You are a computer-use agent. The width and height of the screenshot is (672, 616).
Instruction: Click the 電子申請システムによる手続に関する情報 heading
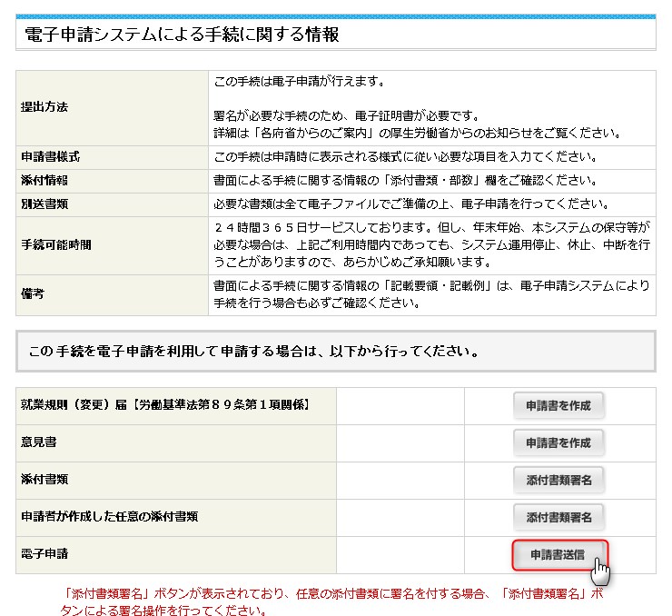pos(182,35)
